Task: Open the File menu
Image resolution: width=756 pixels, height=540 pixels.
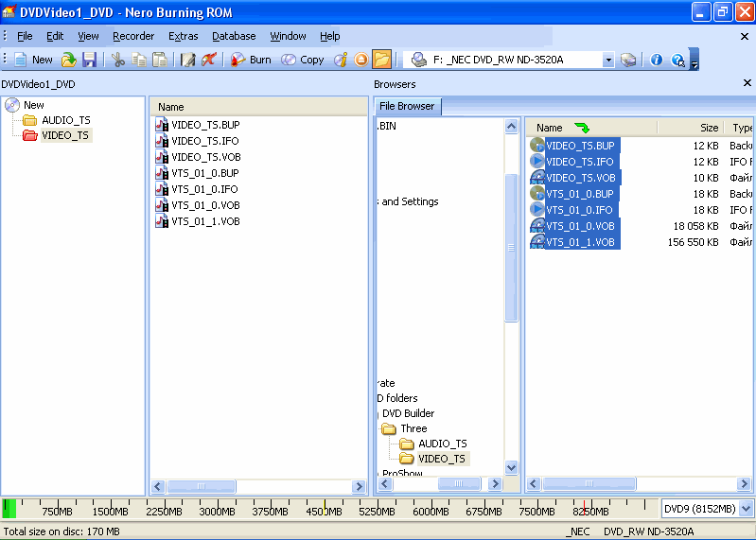Action: coord(25,36)
